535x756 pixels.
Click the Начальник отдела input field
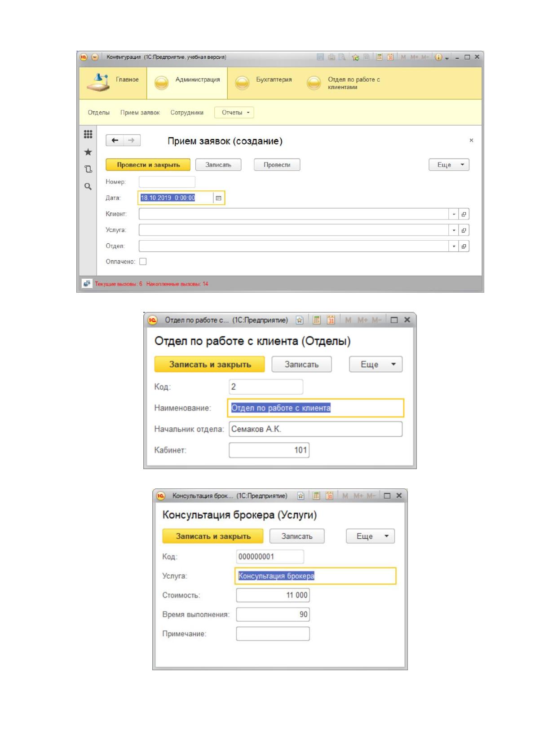tap(315, 429)
